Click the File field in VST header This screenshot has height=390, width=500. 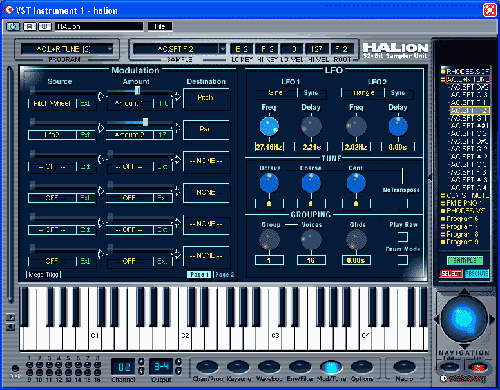(x=160, y=26)
